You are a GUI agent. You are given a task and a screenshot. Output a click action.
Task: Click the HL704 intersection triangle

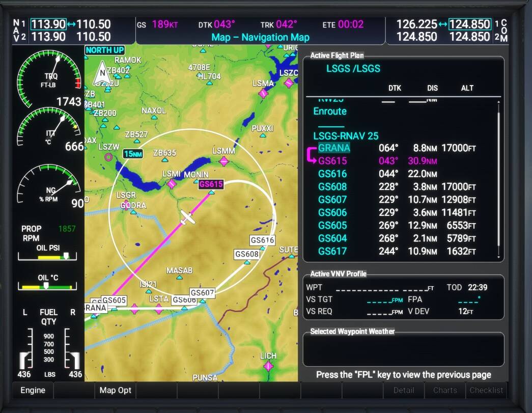(210, 83)
